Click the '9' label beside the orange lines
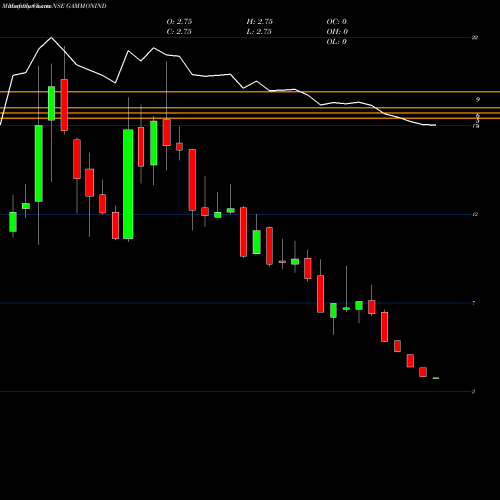 478,99
